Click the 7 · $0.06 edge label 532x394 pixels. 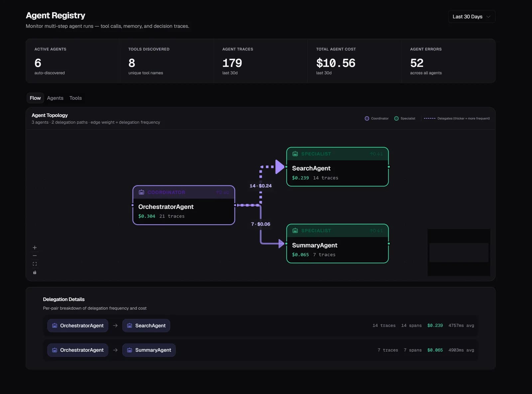pos(261,224)
